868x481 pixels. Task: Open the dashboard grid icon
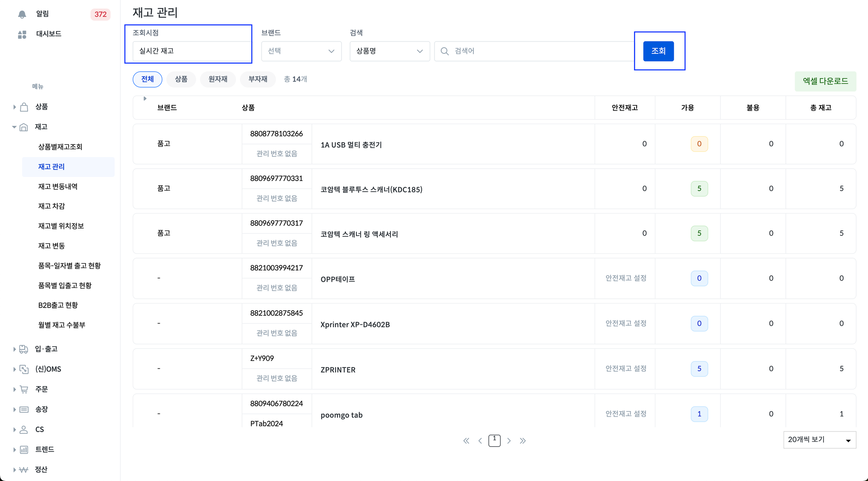(22, 34)
